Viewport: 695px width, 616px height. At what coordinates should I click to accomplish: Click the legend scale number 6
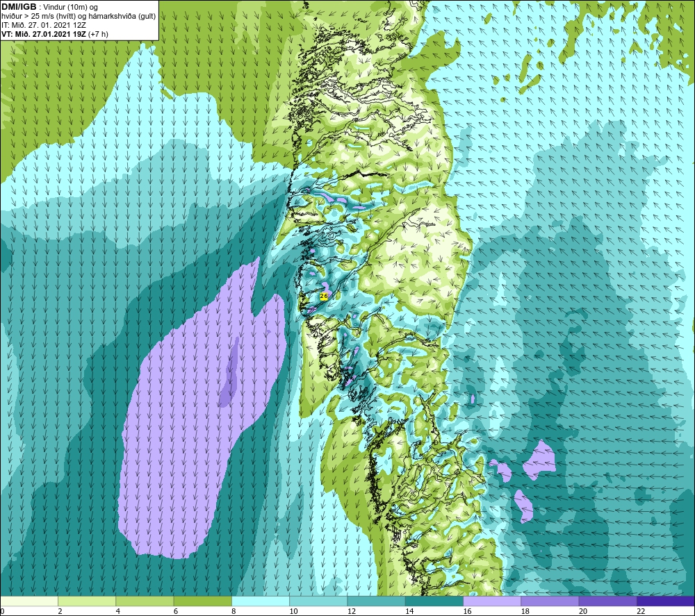tap(176, 612)
